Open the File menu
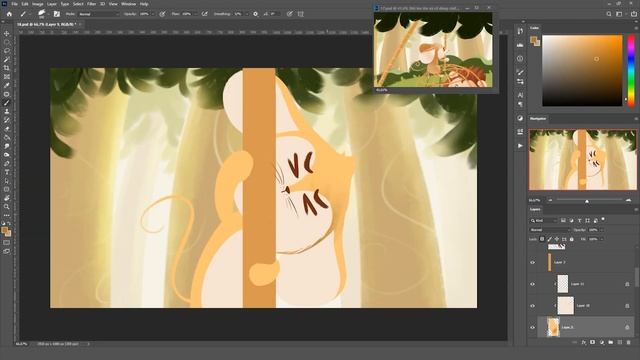 [x=14, y=4]
